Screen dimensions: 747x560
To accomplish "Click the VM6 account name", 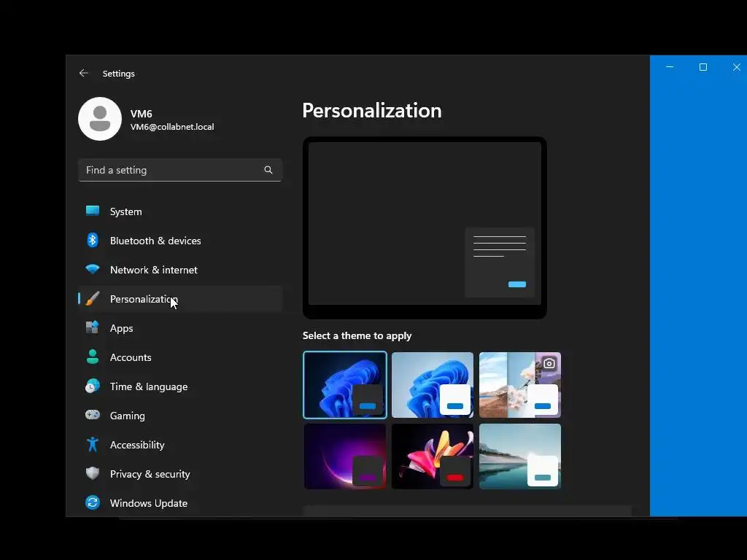I will tap(141, 114).
